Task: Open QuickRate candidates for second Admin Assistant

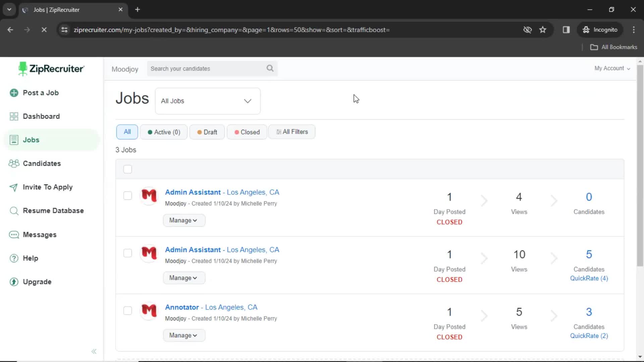Action: (589, 278)
